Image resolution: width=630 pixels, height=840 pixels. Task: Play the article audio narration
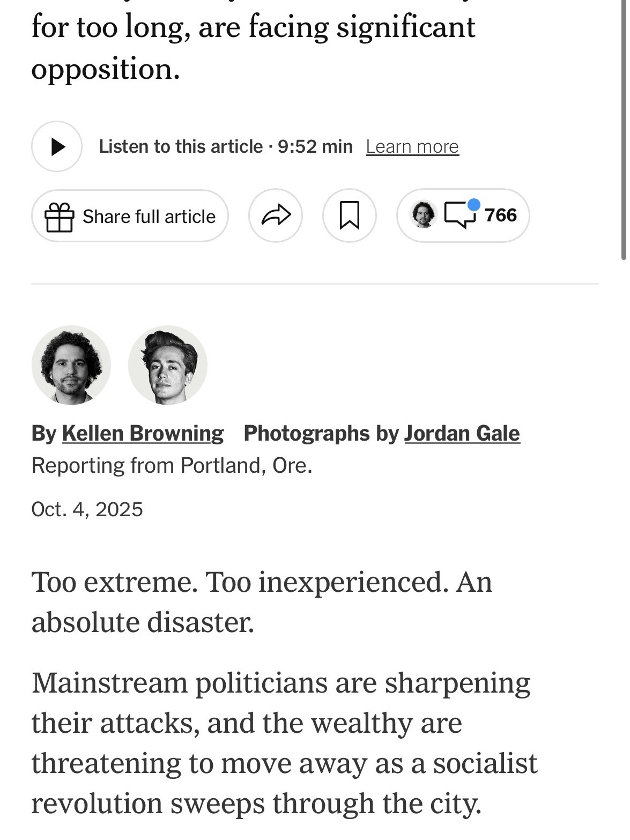point(57,146)
